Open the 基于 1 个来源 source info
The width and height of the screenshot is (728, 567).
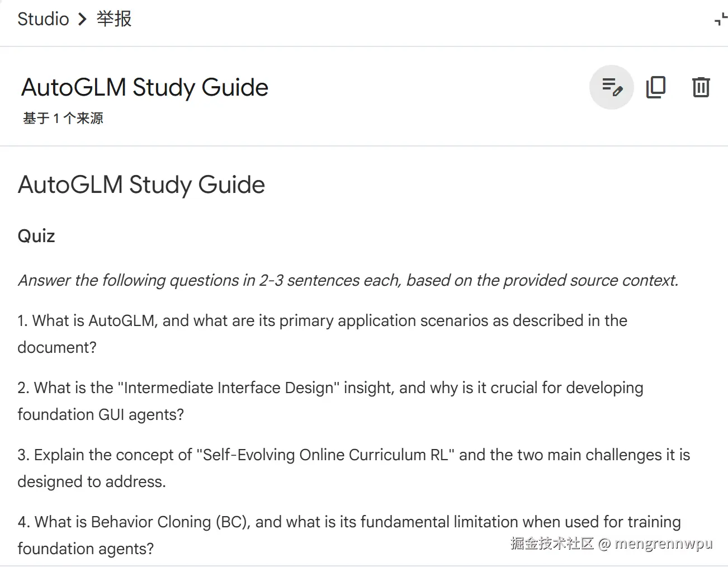coord(63,118)
